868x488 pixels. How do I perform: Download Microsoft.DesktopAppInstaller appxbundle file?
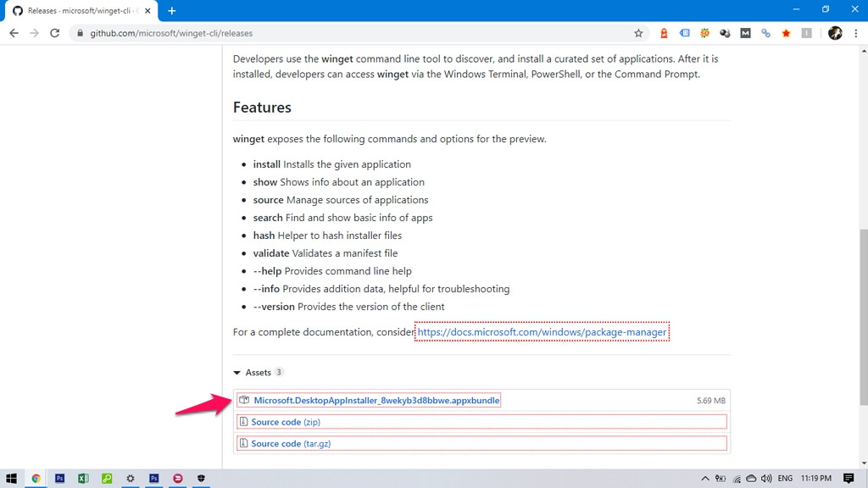(x=376, y=400)
